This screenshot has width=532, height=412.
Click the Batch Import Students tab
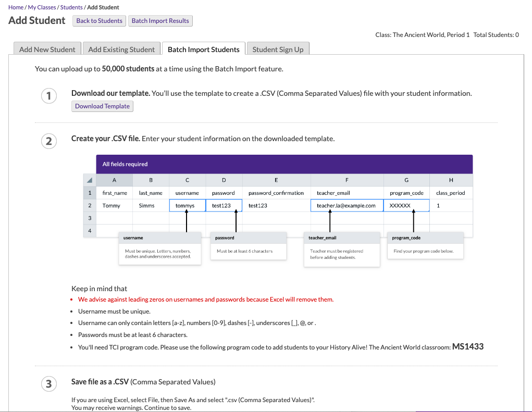(203, 49)
